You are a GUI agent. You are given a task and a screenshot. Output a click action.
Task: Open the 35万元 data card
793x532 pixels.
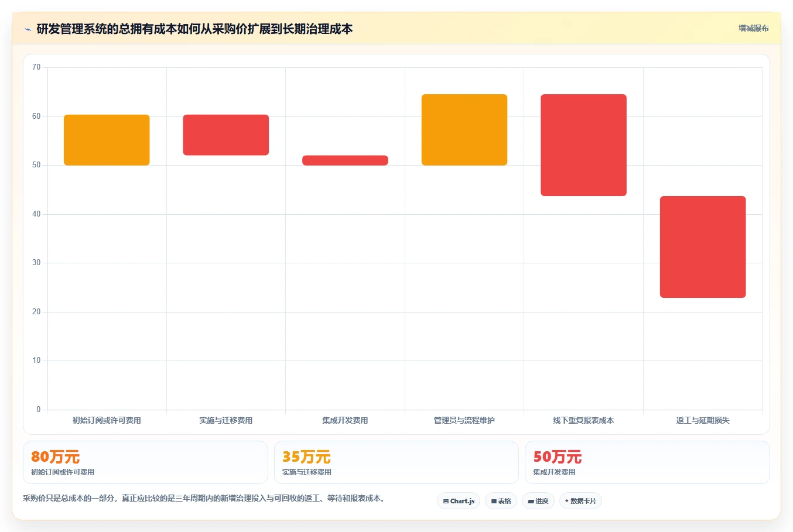pos(396,462)
